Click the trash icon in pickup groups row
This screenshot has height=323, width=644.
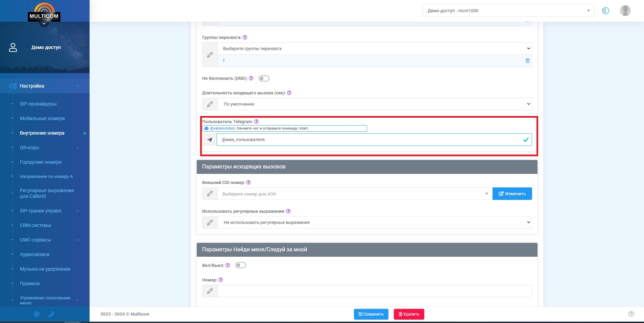(x=527, y=61)
